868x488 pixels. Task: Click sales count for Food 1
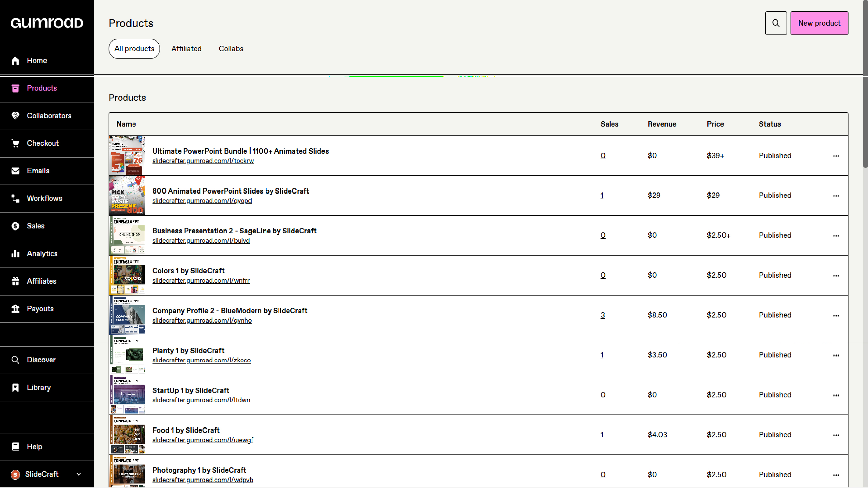pyautogui.click(x=602, y=435)
